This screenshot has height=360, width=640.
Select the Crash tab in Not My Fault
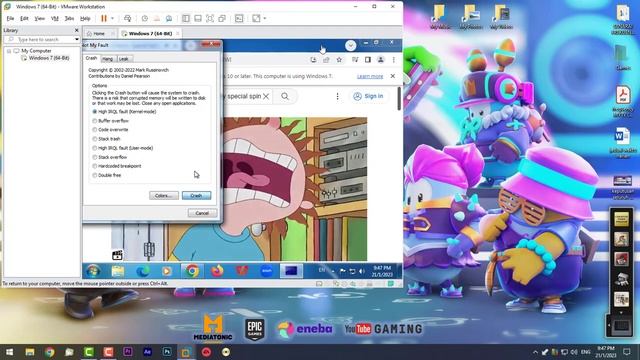(x=91, y=58)
